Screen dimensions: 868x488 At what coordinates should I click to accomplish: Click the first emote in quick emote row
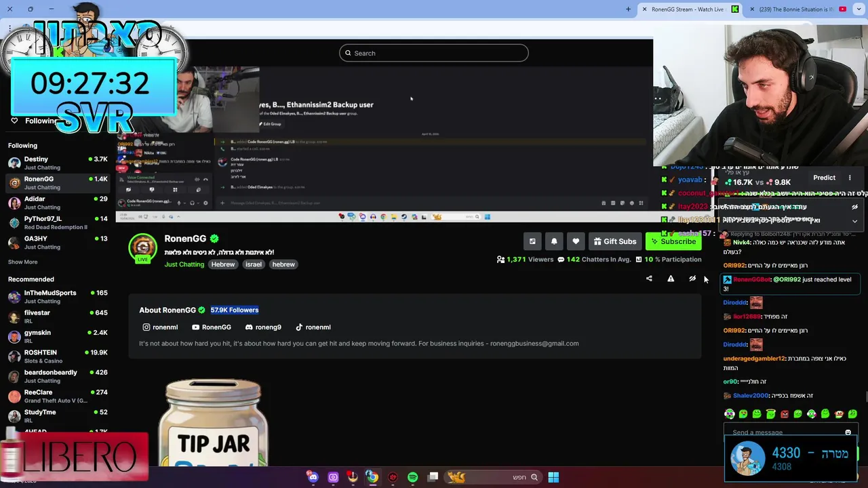[730, 413]
